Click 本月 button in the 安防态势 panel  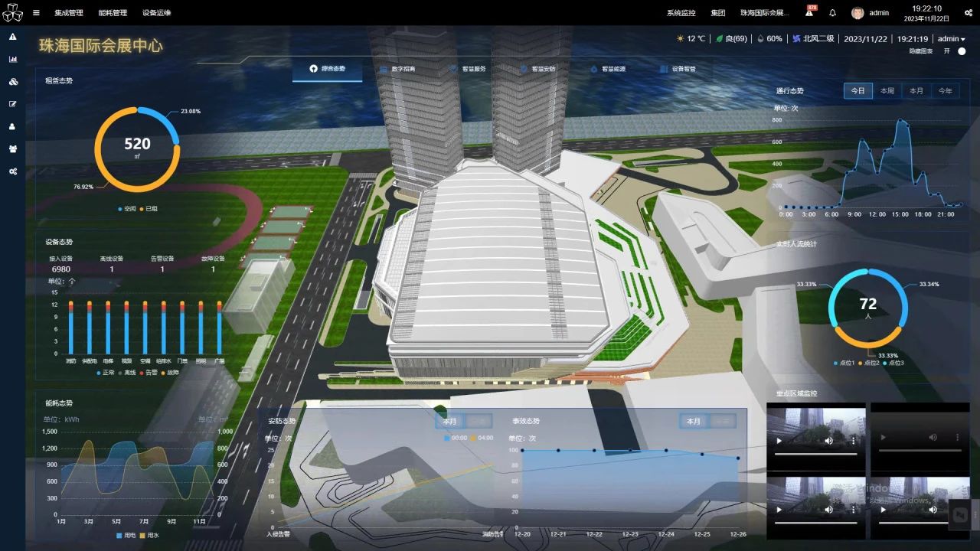click(x=449, y=421)
